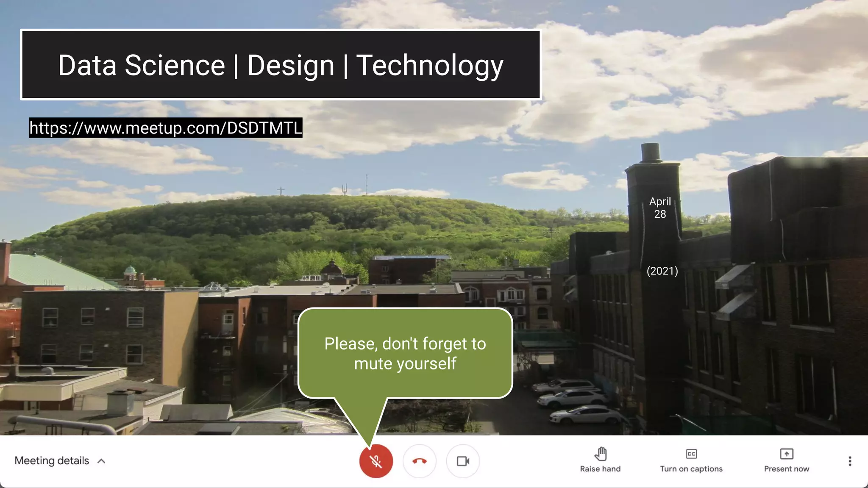Open the meetup.com/DSDTMTL link
The height and width of the screenshot is (488, 868).
pos(166,128)
